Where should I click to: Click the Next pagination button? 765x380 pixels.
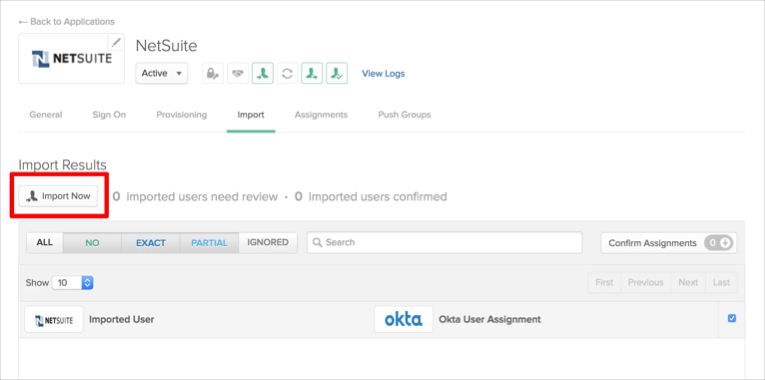click(x=688, y=282)
